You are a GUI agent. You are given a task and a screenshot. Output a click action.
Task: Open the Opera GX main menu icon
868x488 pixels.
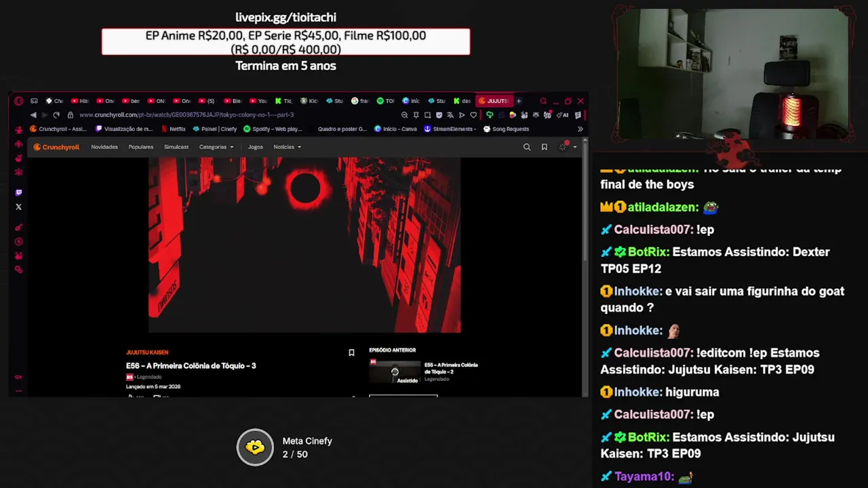click(x=18, y=101)
